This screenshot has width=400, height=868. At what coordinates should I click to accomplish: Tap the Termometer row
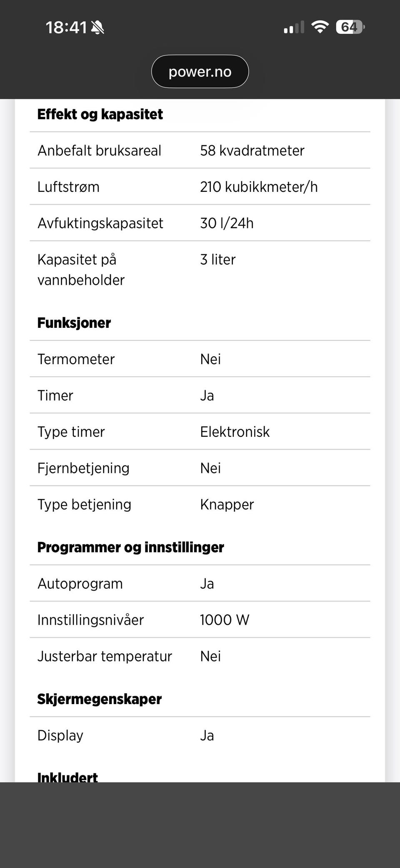200,359
